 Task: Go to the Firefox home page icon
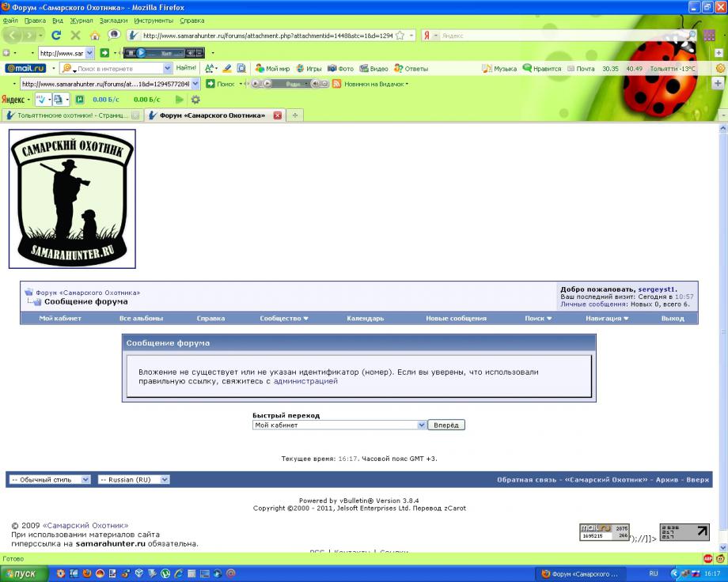click(95, 36)
